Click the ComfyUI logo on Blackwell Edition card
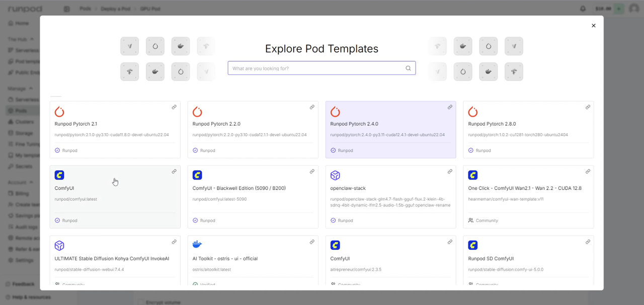644x305 pixels. point(197,175)
